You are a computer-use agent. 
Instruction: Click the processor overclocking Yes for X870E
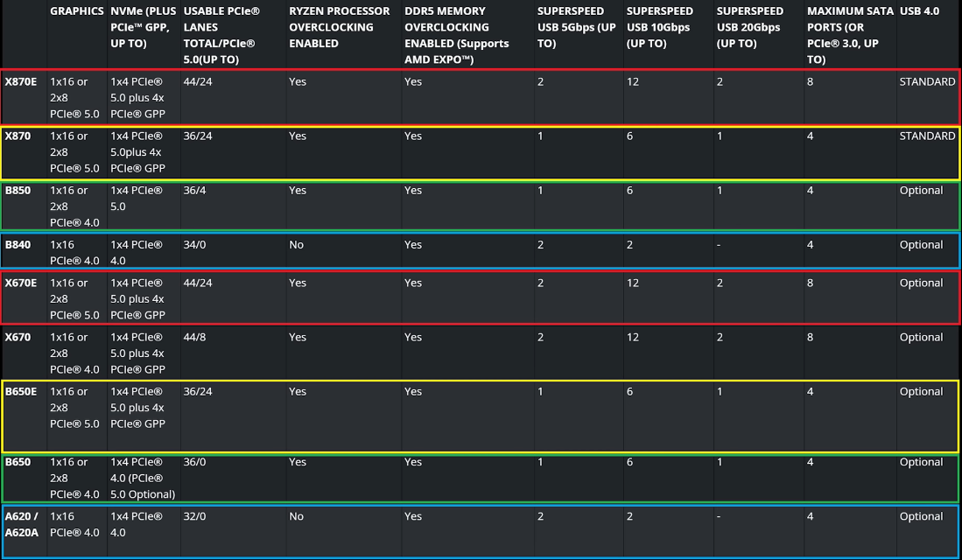click(298, 81)
